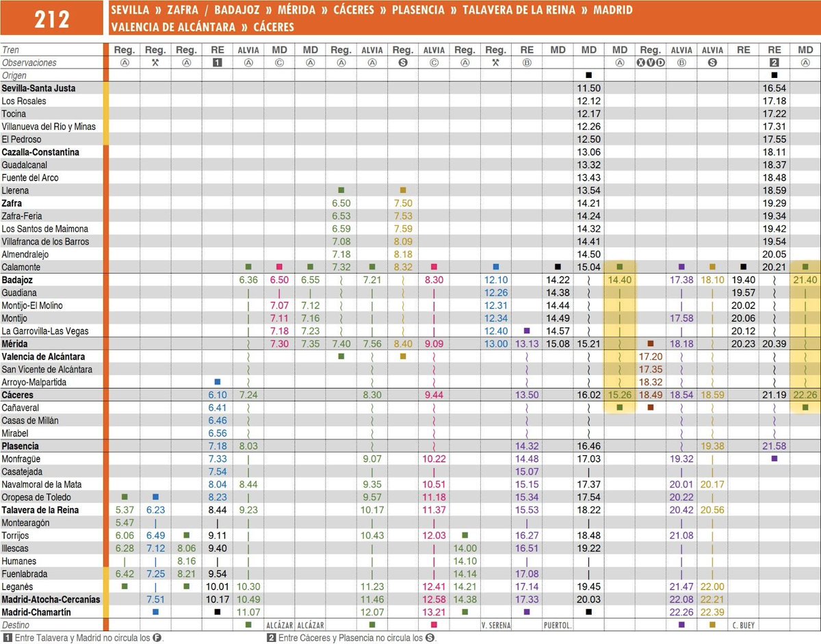
Task: Select the Talavera de la Reina station
Action: click(40, 510)
